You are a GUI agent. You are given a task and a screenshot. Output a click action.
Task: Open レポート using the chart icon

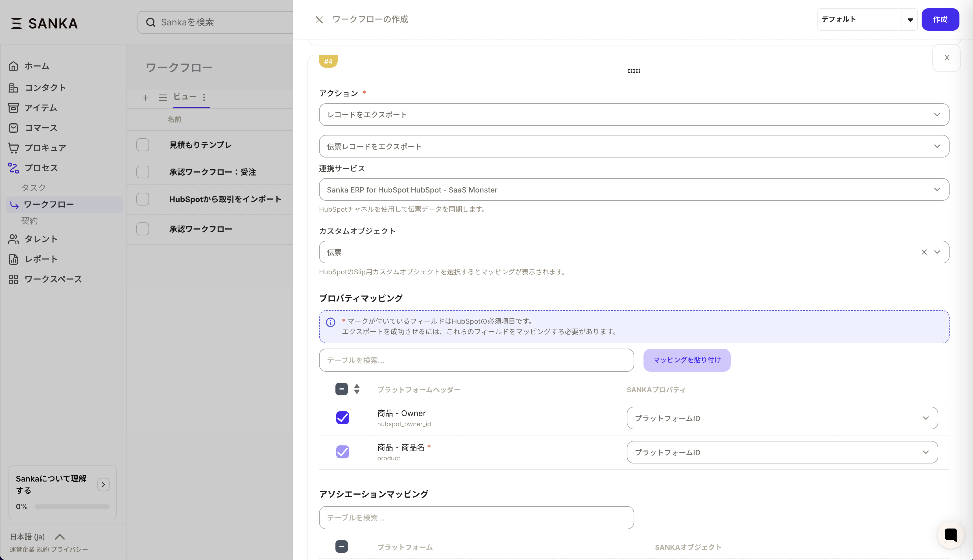pyautogui.click(x=14, y=259)
